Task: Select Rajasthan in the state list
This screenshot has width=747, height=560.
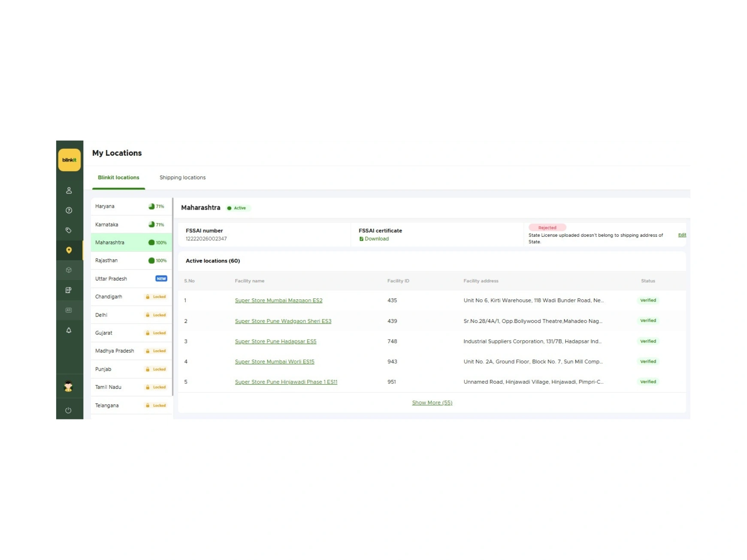Action: (131, 260)
